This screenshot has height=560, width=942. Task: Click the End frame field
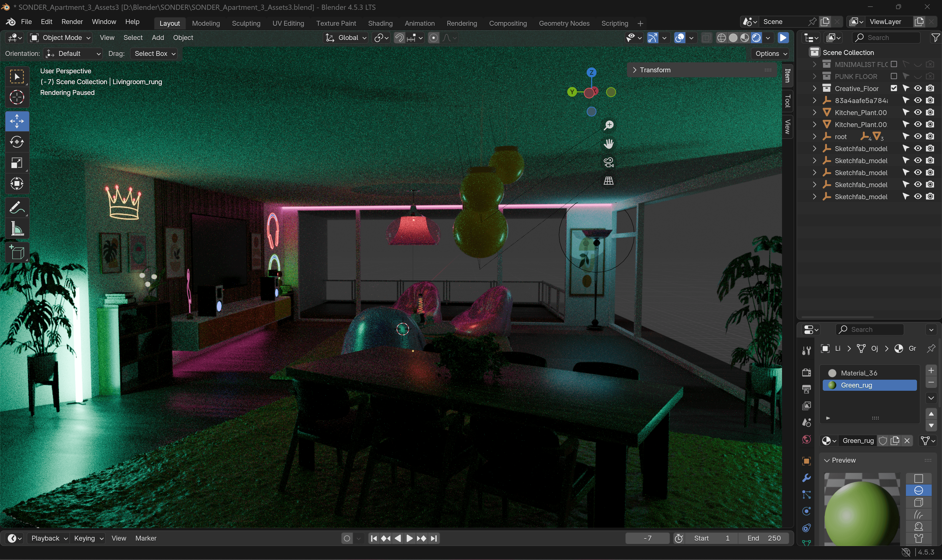coord(764,538)
